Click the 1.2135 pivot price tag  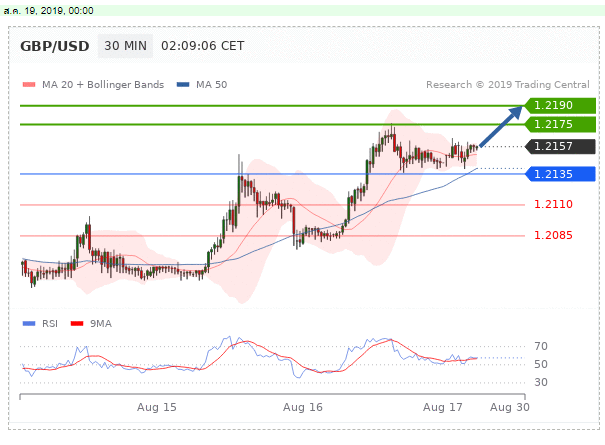[x=560, y=174]
